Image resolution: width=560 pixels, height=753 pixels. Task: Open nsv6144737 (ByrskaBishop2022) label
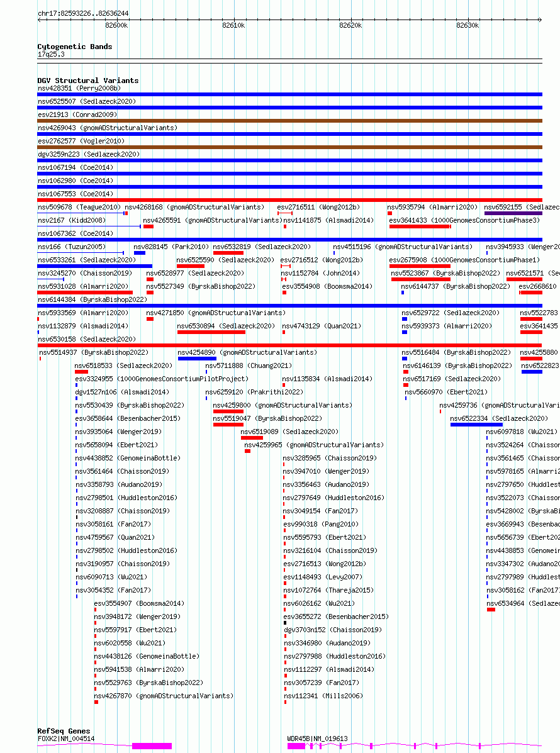pos(456,286)
